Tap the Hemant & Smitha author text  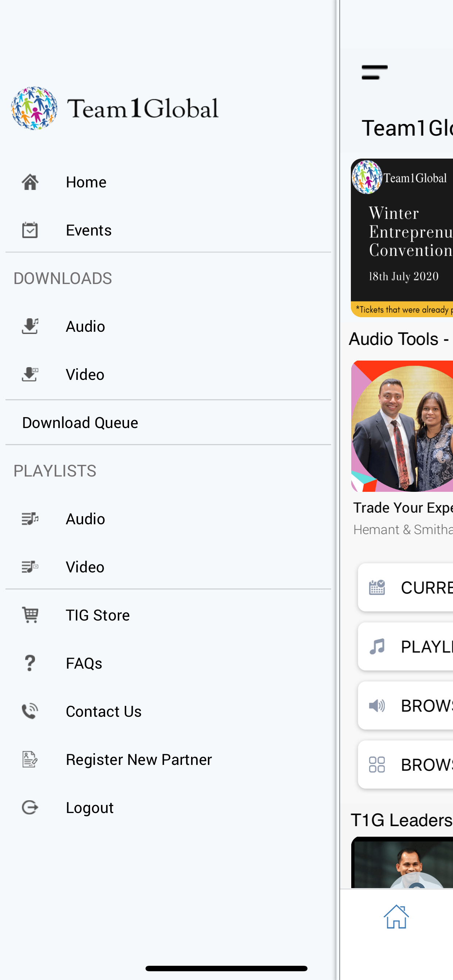click(x=403, y=529)
